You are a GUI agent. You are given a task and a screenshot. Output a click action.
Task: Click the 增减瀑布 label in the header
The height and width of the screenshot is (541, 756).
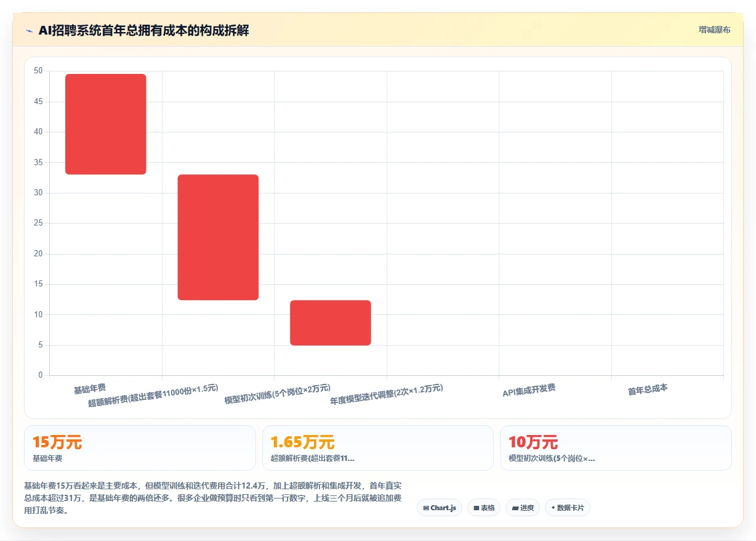pyautogui.click(x=714, y=30)
